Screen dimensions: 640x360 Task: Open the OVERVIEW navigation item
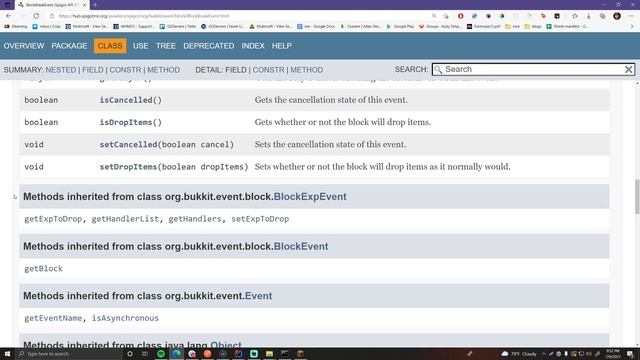(x=24, y=46)
